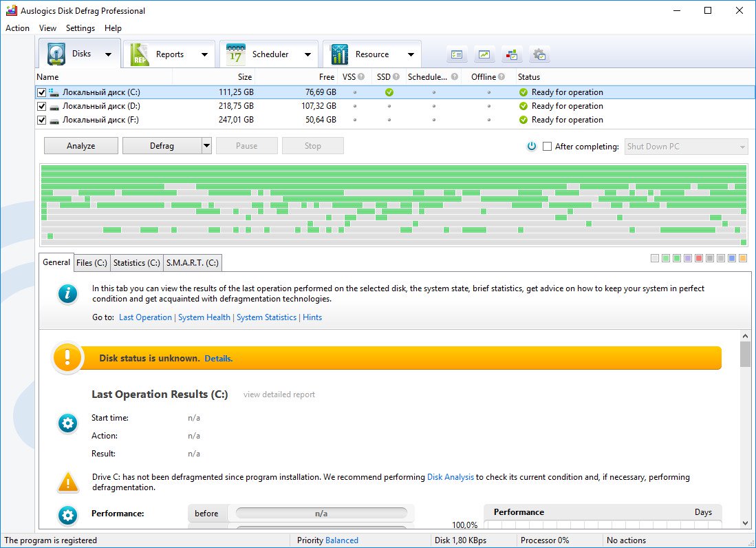Image resolution: width=756 pixels, height=548 pixels.
Task: Expand the Scheduler dropdown arrow
Action: pos(308,54)
